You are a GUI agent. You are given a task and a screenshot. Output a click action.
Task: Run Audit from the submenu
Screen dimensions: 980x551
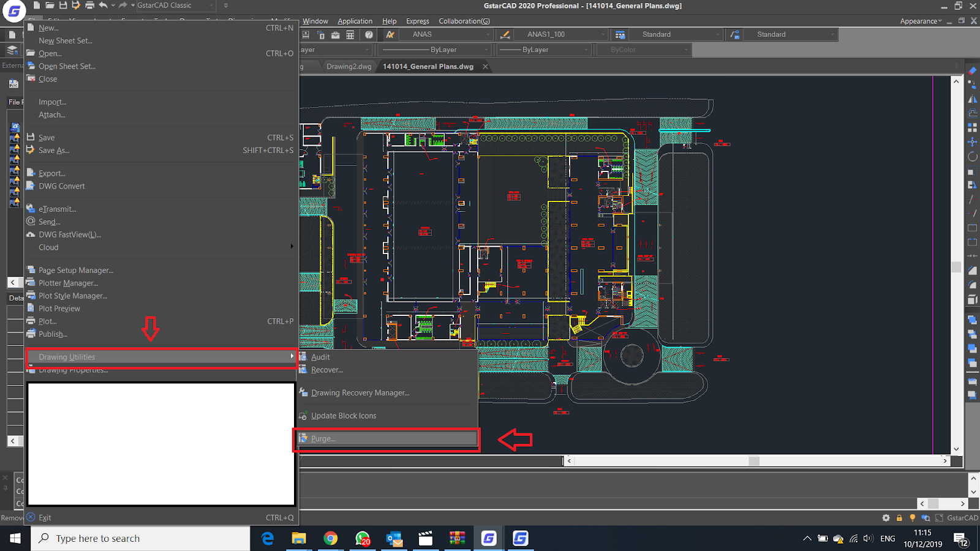[320, 356]
